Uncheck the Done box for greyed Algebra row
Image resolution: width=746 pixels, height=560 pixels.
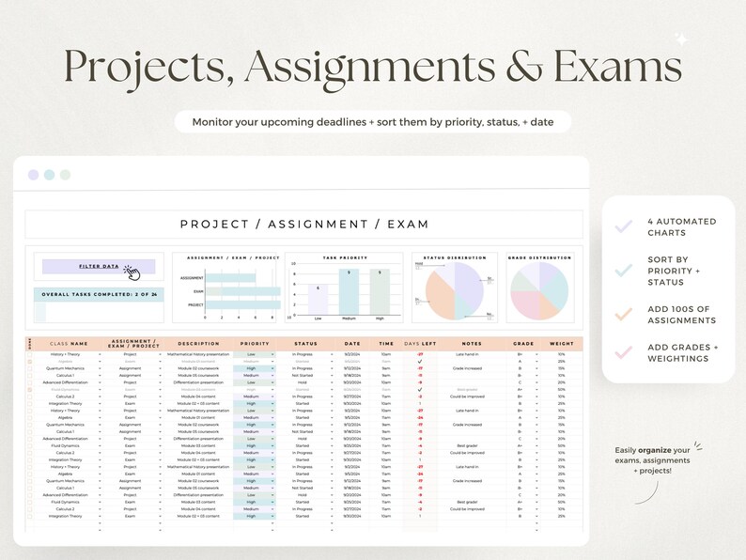tap(30, 362)
